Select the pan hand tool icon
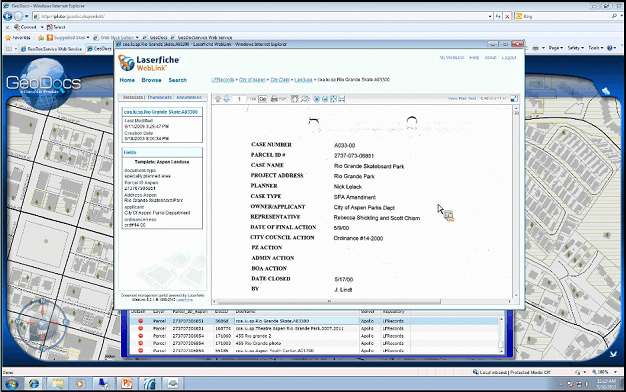626x392 pixels. [295, 99]
